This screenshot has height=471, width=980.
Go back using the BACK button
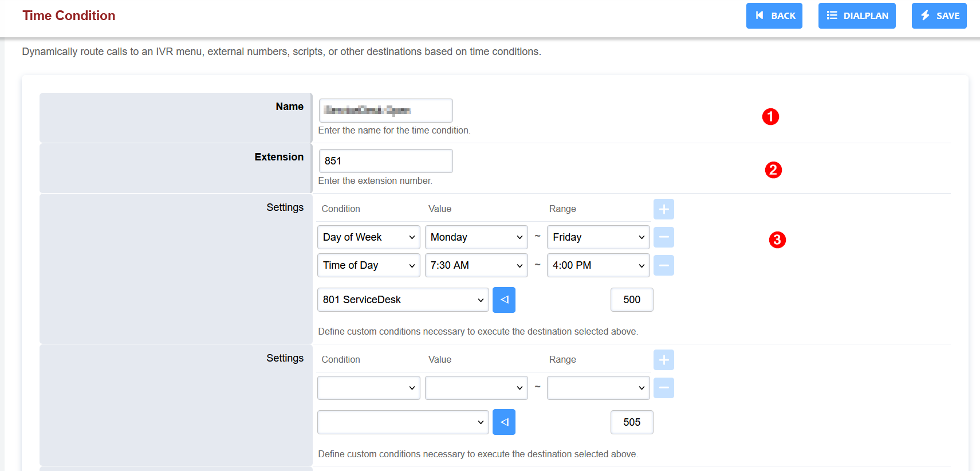[774, 15]
